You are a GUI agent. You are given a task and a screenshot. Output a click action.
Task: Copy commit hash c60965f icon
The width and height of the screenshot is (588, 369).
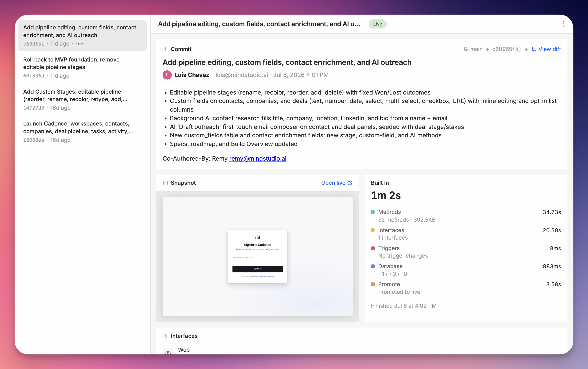click(x=519, y=49)
